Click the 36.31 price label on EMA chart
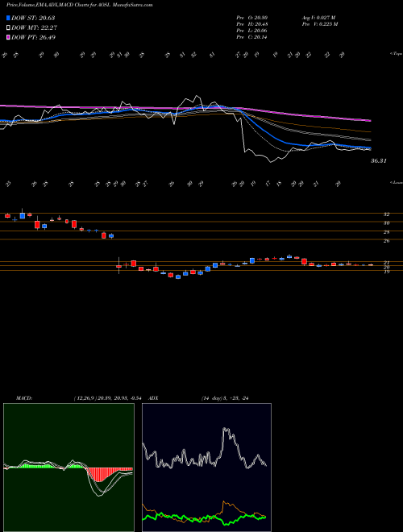Screen dimensions: 403x532 (x=378, y=161)
